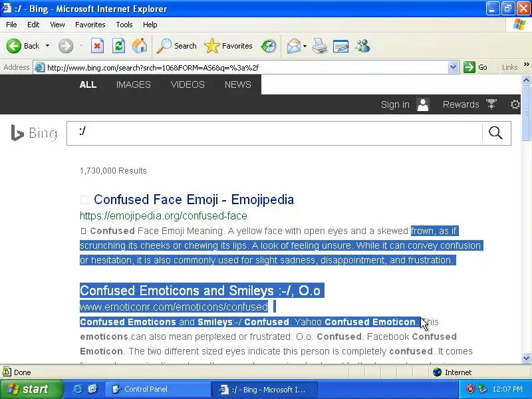Open the History clock icon

tap(269, 46)
